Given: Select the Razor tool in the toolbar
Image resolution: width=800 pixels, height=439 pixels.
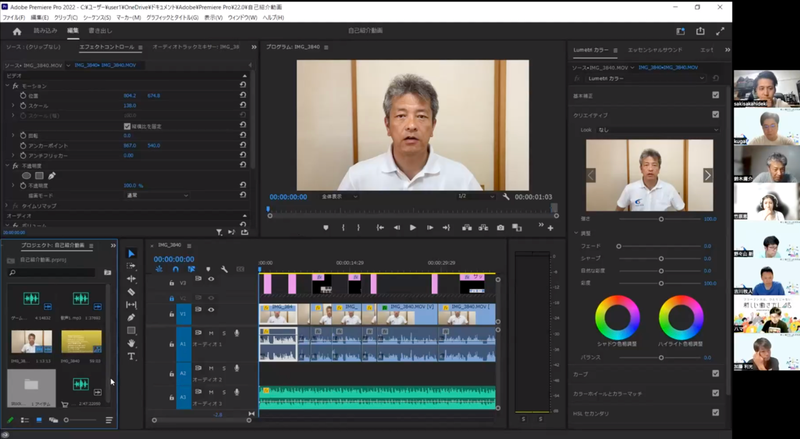Looking at the screenshot, I should (131, 292).
